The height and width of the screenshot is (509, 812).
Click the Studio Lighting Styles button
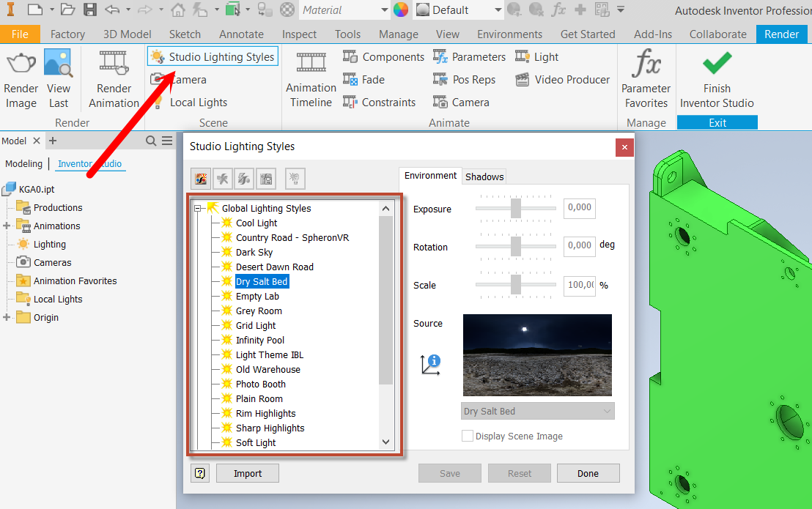click(x=213, y=57)
